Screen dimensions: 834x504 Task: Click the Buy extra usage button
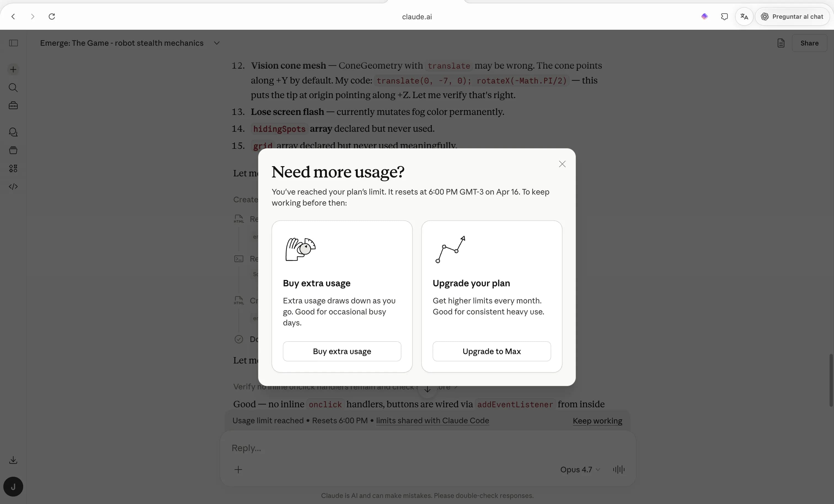(342, 351)
